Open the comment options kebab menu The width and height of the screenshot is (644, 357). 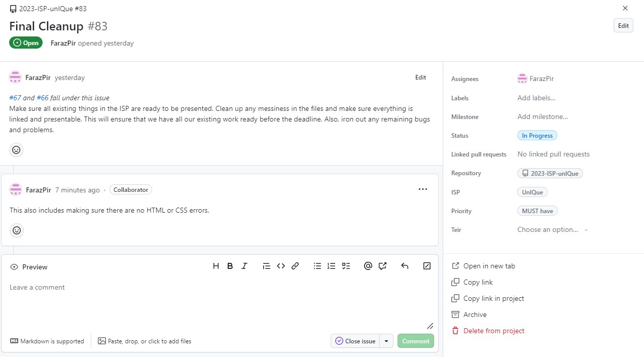423,189
